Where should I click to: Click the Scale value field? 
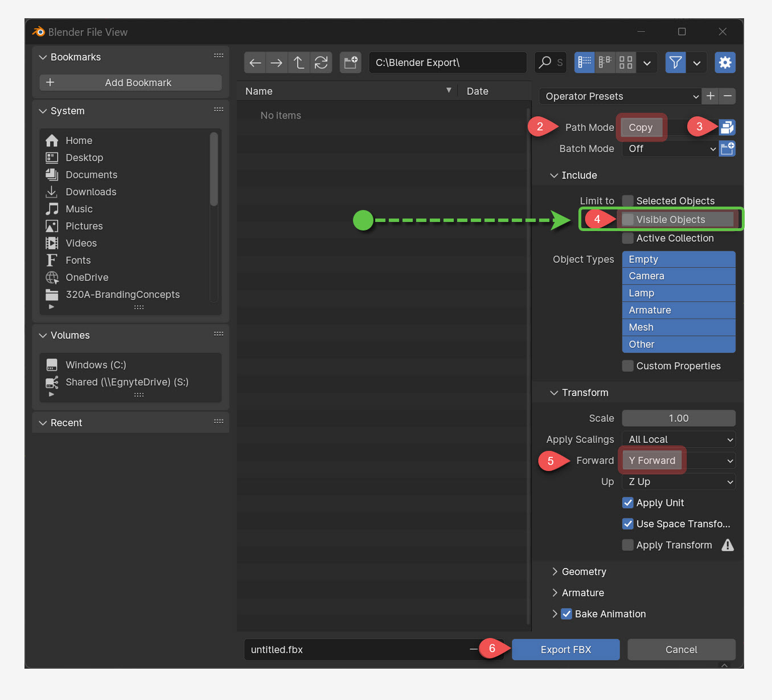tap(679, 418)
